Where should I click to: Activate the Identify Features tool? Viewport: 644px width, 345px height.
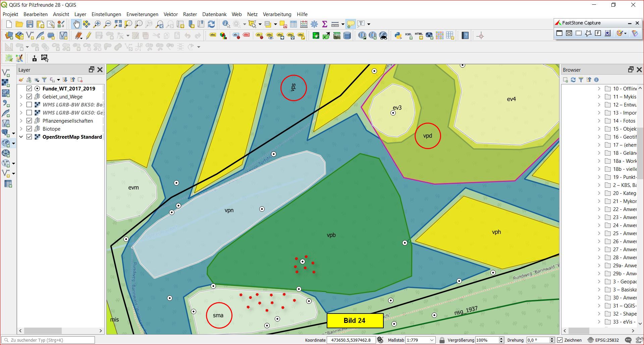[226, 24]
